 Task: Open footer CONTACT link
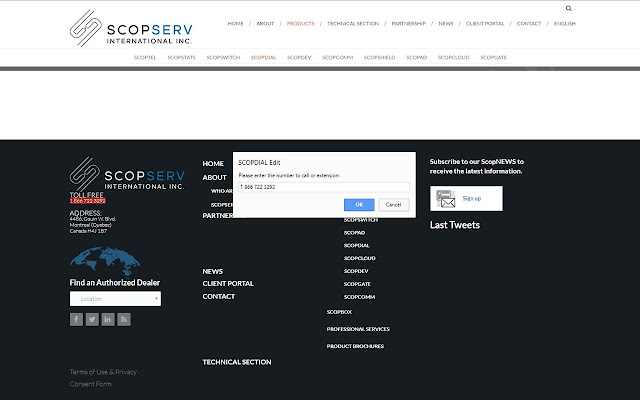[x=218, y=296]
